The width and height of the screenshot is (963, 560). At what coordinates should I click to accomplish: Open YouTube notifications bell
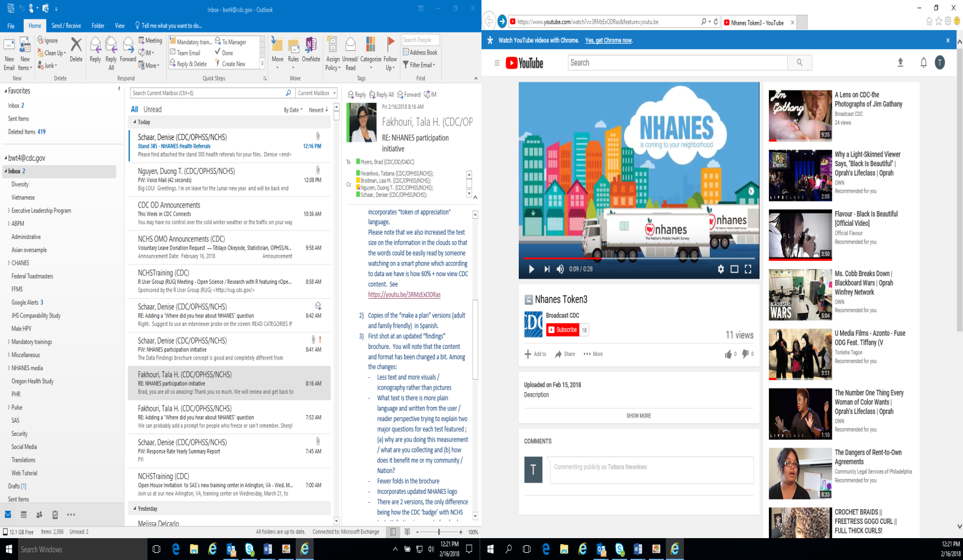point(923,63)
